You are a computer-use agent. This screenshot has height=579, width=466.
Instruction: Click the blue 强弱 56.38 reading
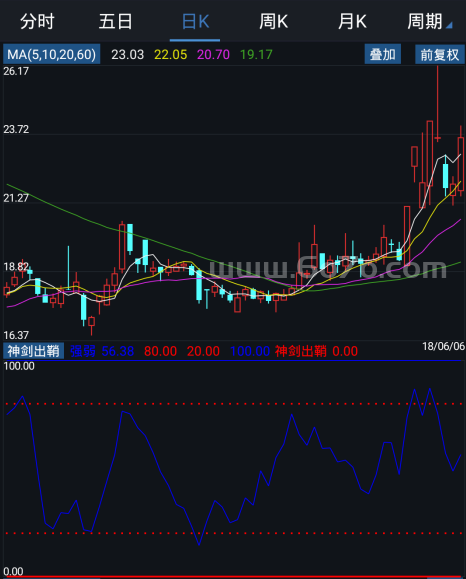pos(102,351)
